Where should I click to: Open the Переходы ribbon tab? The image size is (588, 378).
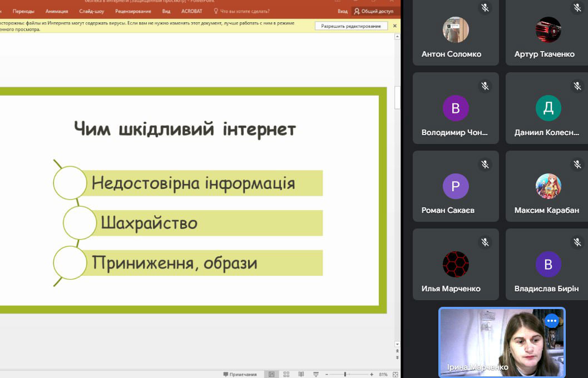(x=23, y=11)
